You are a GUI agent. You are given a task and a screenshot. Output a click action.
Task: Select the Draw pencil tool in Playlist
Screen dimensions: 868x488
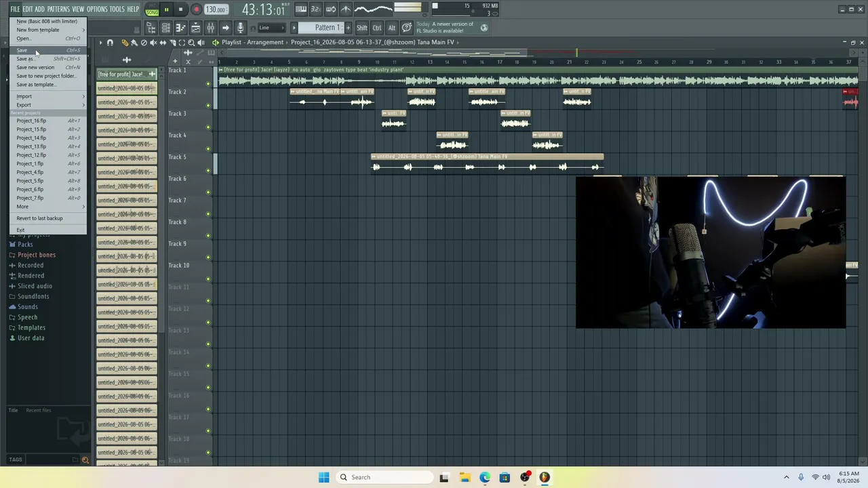(x=125, y=42)
